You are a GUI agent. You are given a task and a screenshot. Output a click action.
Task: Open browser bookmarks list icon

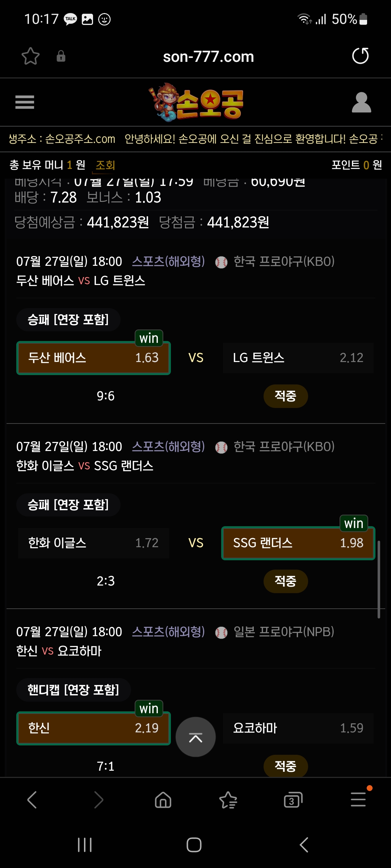point(228,800)
